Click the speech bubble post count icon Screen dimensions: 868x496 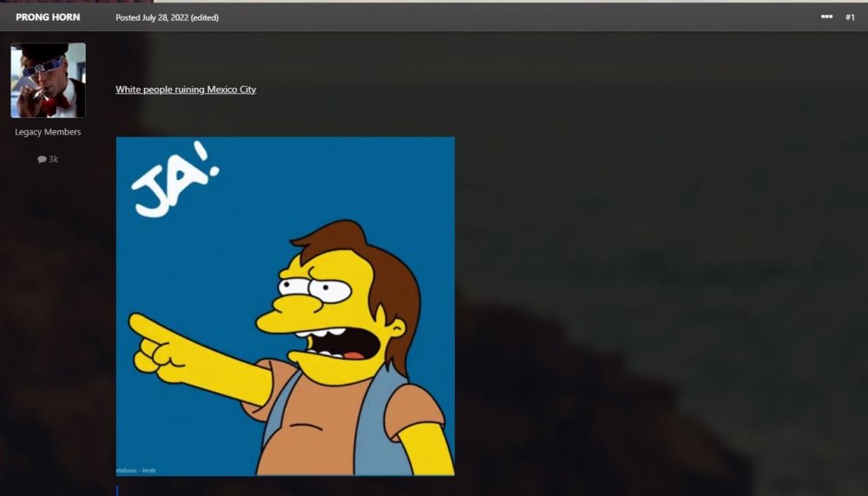coord(42,160)
